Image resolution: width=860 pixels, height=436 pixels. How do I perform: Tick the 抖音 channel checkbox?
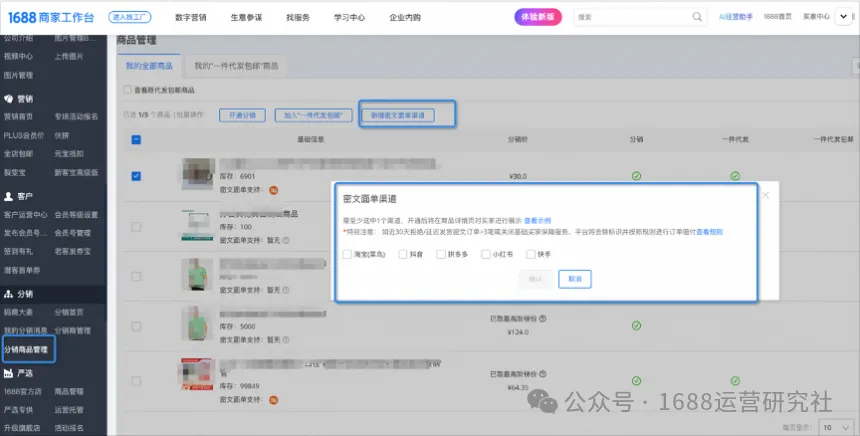tap(403, 254)
